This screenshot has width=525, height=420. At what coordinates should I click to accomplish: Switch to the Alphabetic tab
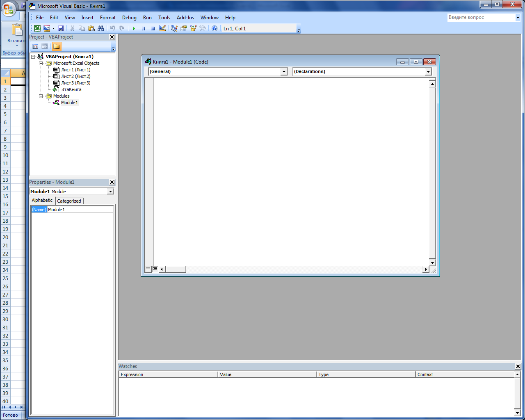42,201
